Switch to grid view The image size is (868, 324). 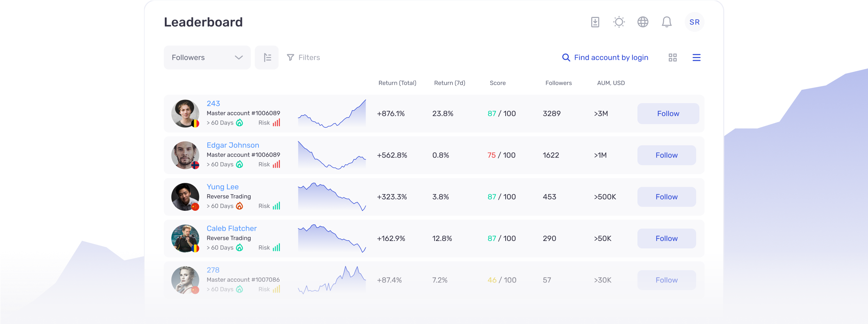point(673,57)
